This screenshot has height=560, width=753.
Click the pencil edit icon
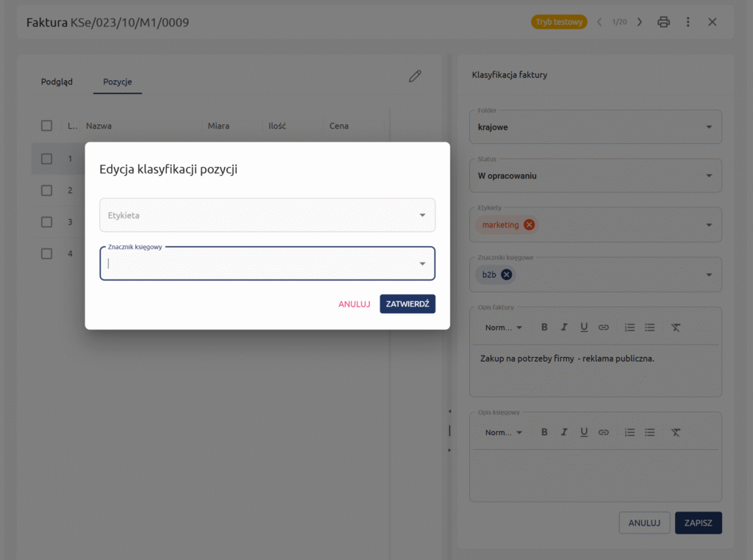pos(415,76)
